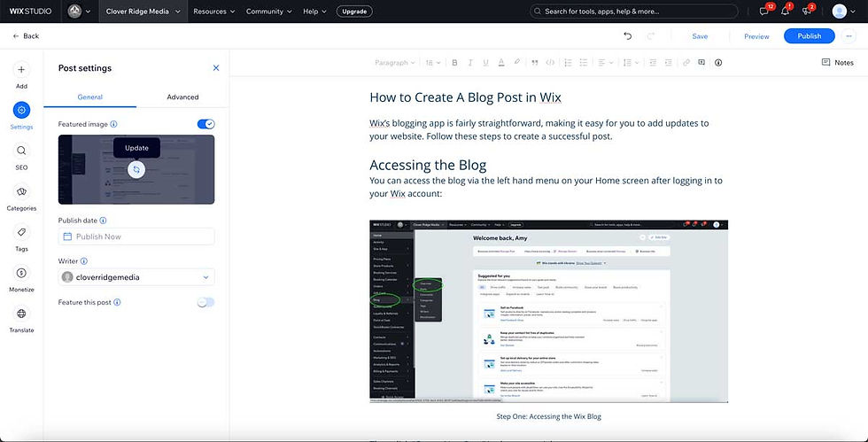Open the Categories panel
868x442 pixels.
21,191
